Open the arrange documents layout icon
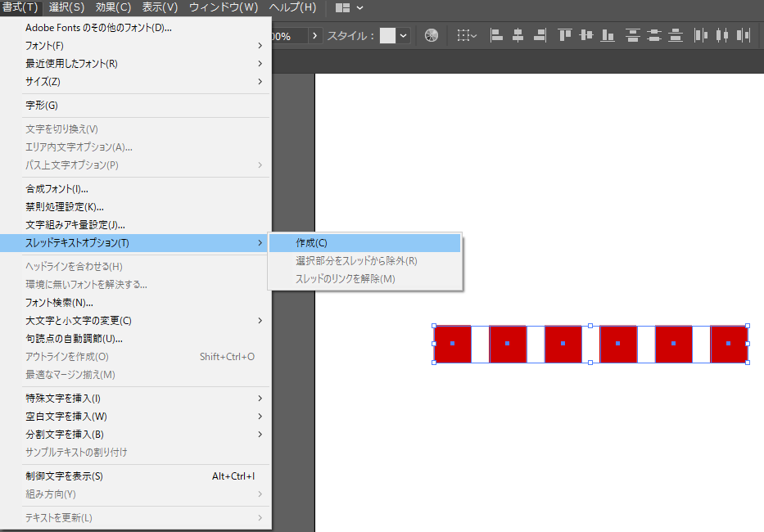 (x=349, y=7)
